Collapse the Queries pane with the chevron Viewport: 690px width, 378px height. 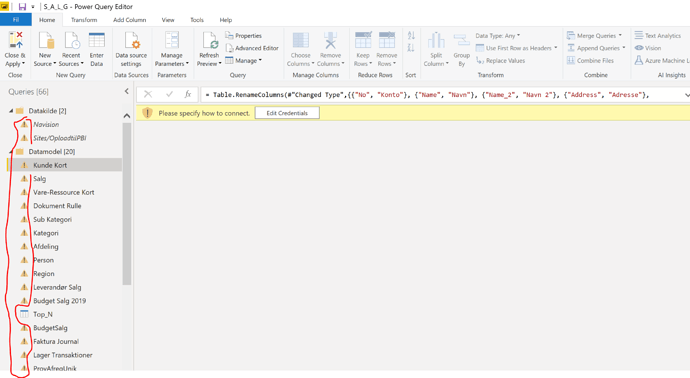127,92
